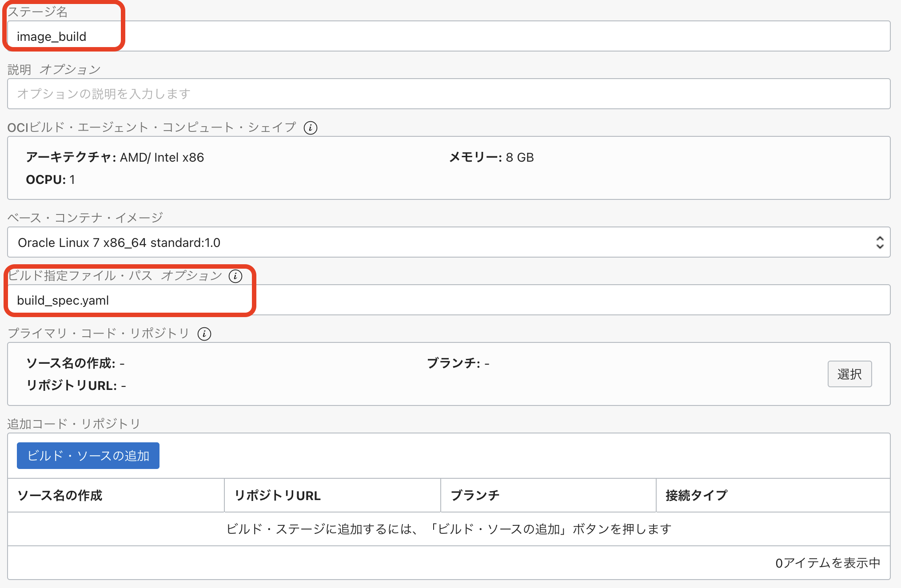901x588 pixels.
Task: Click the 追加コード・リポジトリ section label
Action: (x=74, y=424)
